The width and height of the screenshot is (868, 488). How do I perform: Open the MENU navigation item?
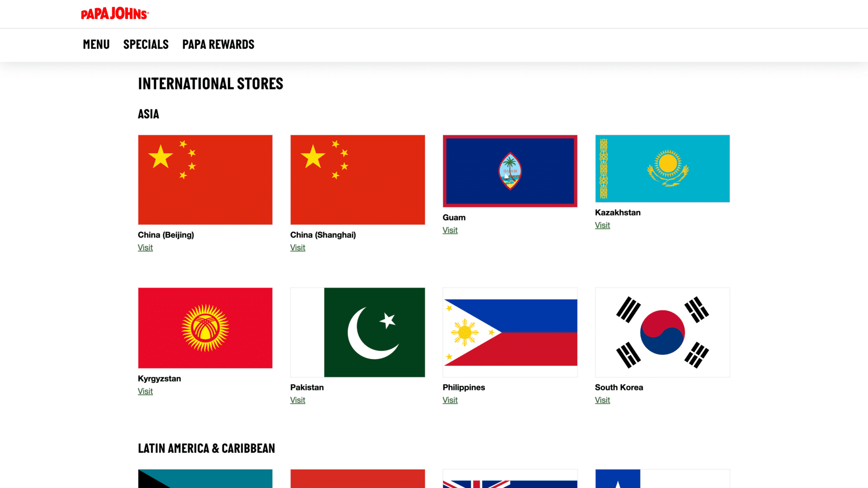coord(96,44)
